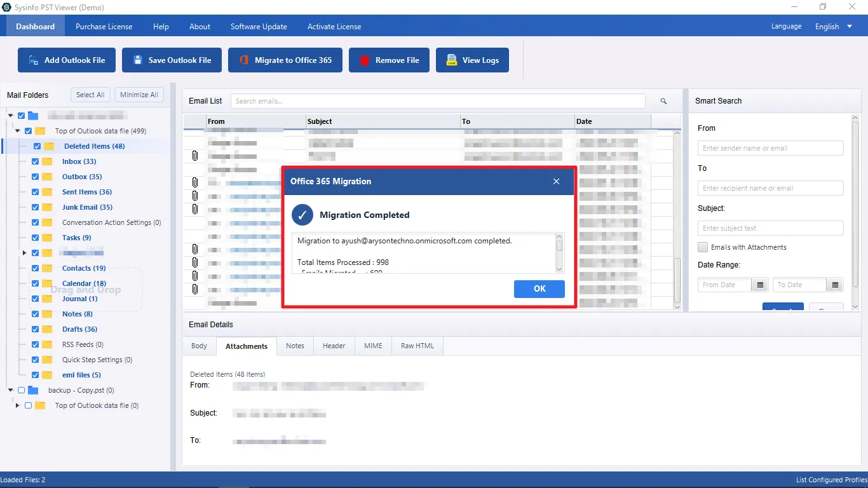Viewport: 868px width, 488px height.
Task: Click the migration summary scroll-up arrow
Action: [x=559, y=237]
